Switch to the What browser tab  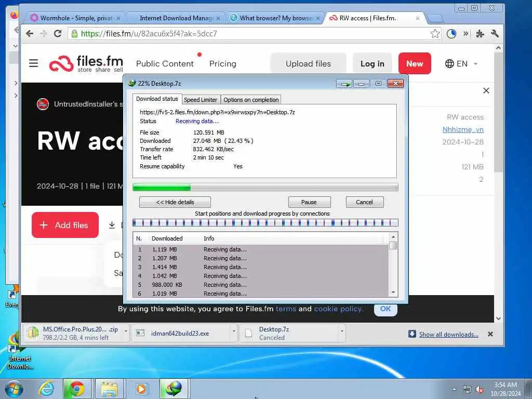pyautogui.click(x=275, y=18)
